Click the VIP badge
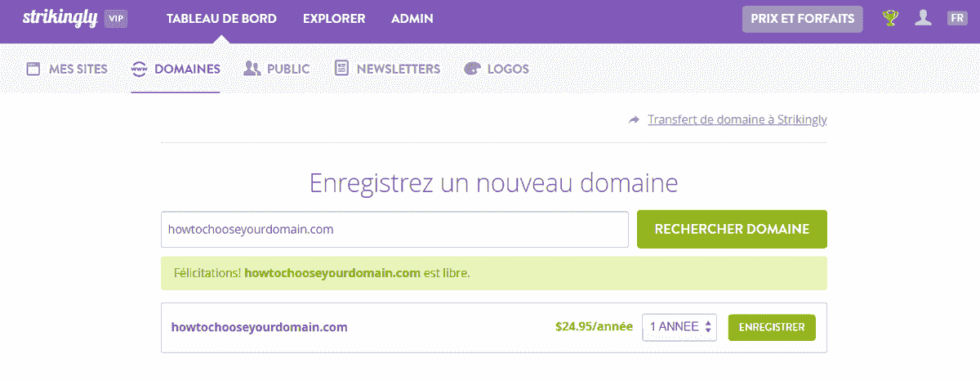Viewport: 980px width, 381px height. 117,19
